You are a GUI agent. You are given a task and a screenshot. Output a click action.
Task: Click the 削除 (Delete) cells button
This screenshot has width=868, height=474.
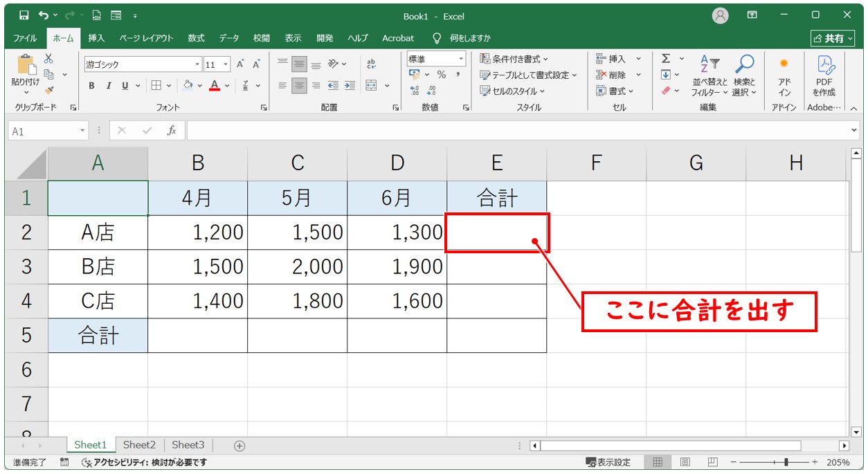pyautogui.click(x=619, y=75)
